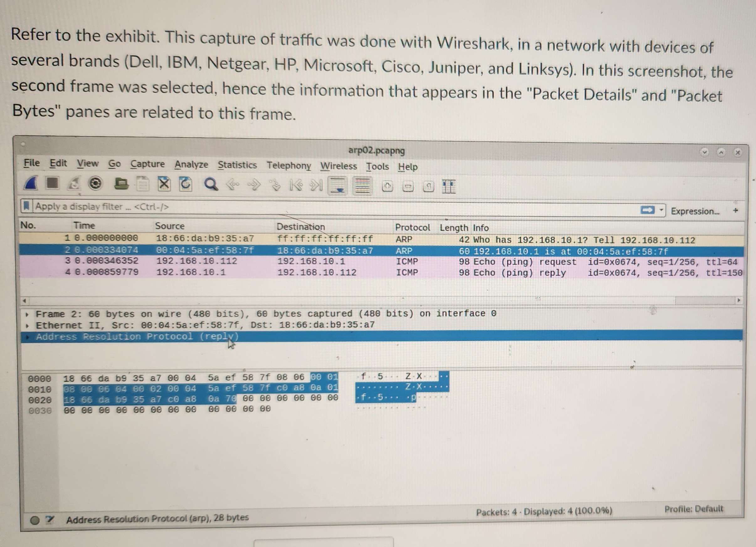This screenshot has height=547, width=756.
Task: Click the stop capture square icon
Action: [52, 183]
